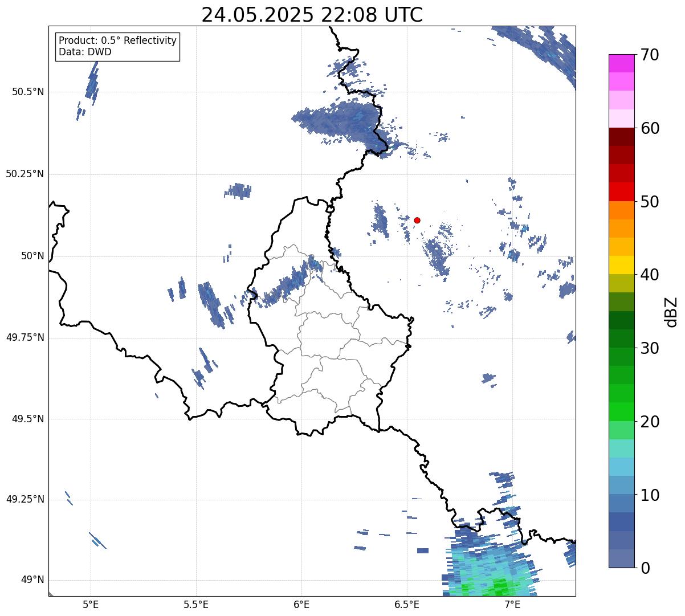This screenshot has width=685, height=616.
Task: Click the 50.25°N latitude label
Action: pyautogui.click(x=25, y=174)
